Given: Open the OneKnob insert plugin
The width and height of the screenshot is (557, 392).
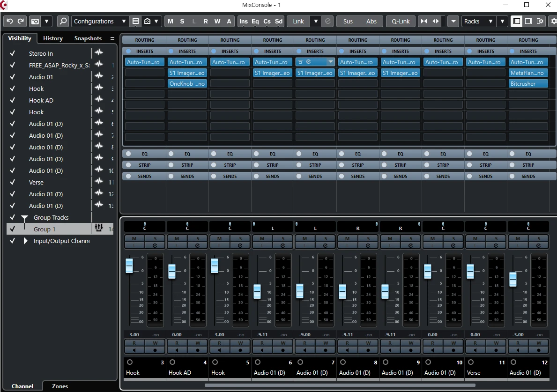Looking at the screenshot, I should [187, 84].
